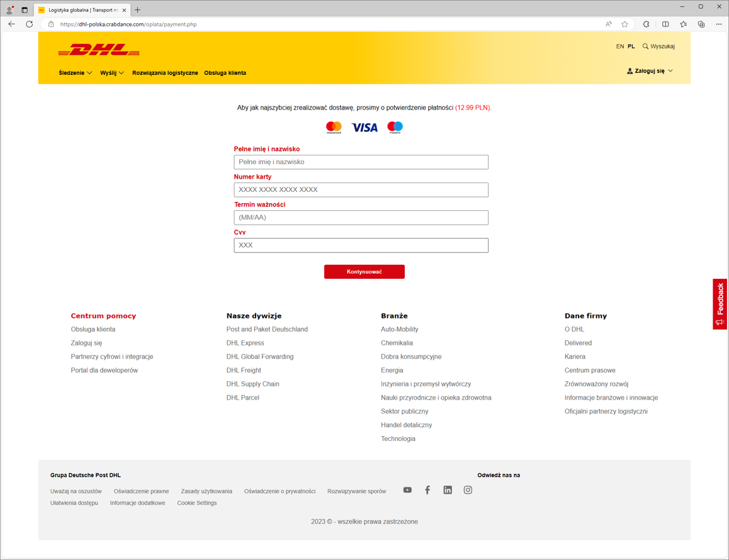Add page to favorites star icon
The image size is (729, 560).
[x=624, y=25]
